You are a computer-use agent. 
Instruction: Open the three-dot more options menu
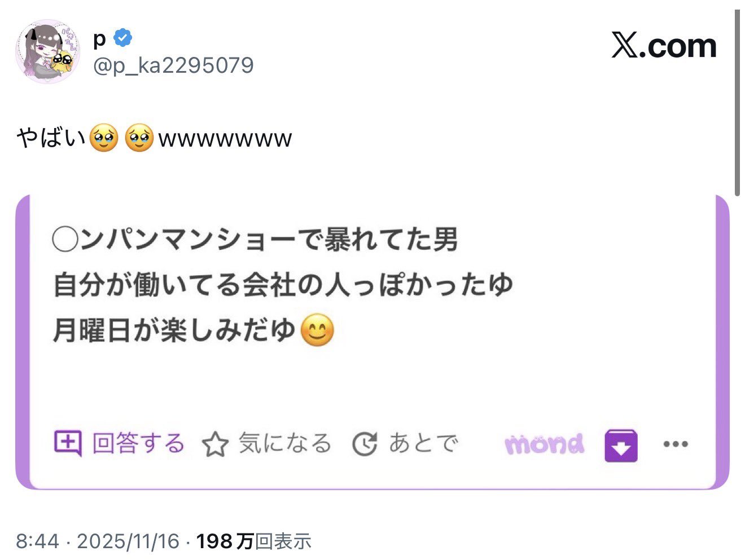pyautogui.click(x=676, y=444)
